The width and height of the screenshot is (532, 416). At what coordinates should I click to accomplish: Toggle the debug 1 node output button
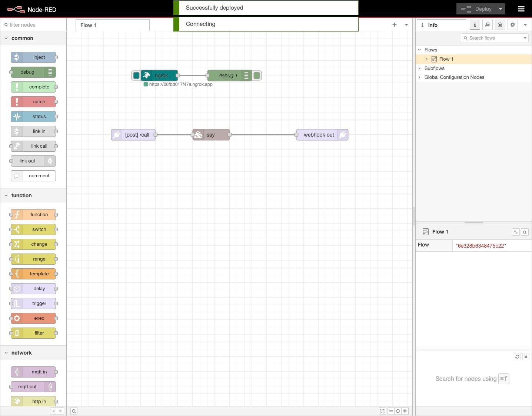(257, 76)
